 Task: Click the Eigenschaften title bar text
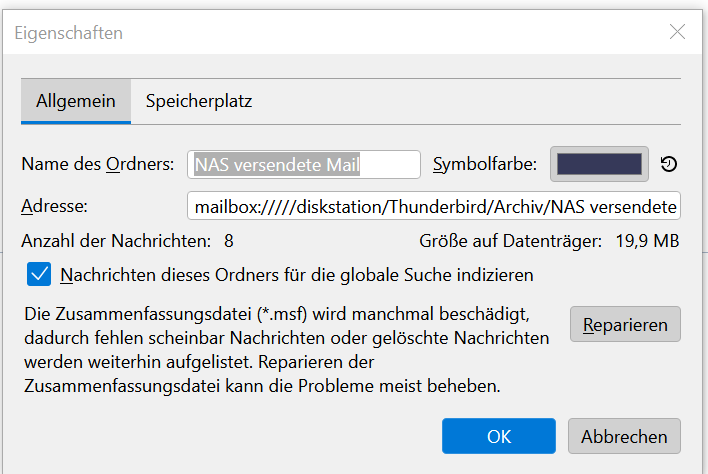tap(69, 33)
